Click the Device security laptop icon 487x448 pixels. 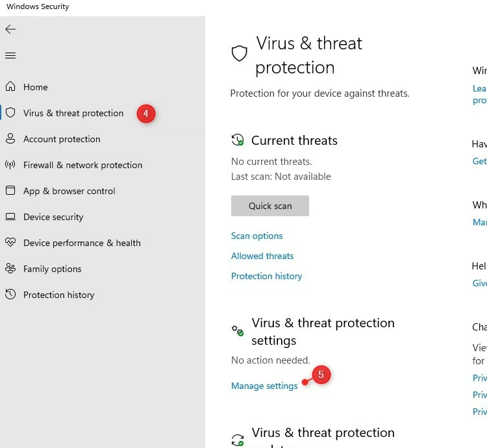[x=10, y=217]
